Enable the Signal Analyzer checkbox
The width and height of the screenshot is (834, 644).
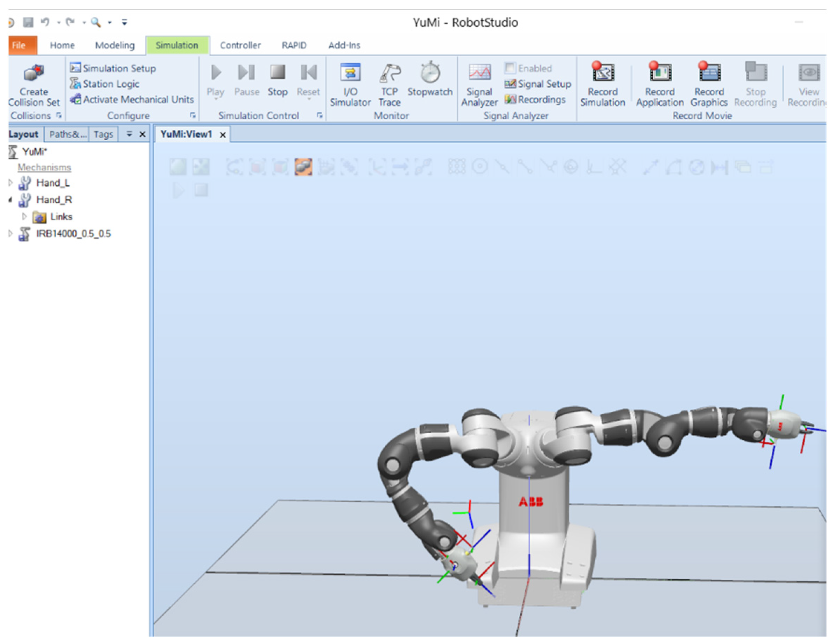510,68
